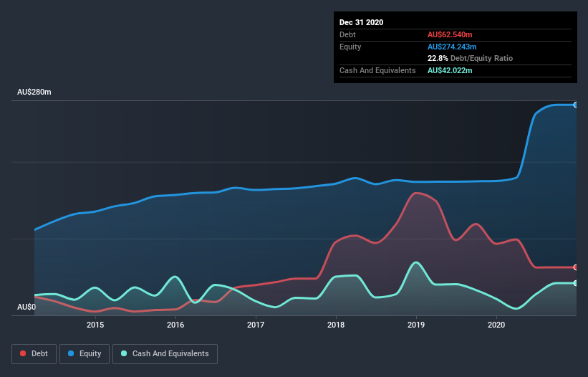Image resolution: width=588 pixels, height=377 pixels.
Task: Click the AU$42.022m cash value
Action: [450, 70]
